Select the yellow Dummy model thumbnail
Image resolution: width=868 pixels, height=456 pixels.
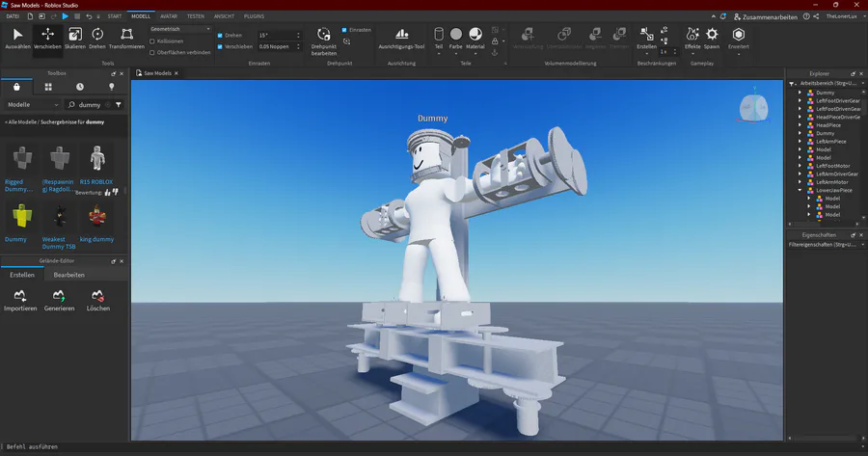[x=22, y=216]
